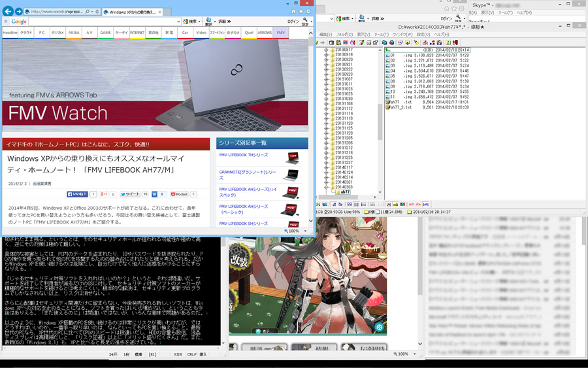Open FMV LIFEBOOK THシリーズ link
This screenshot has width=588, height=368.
(243, 156)
